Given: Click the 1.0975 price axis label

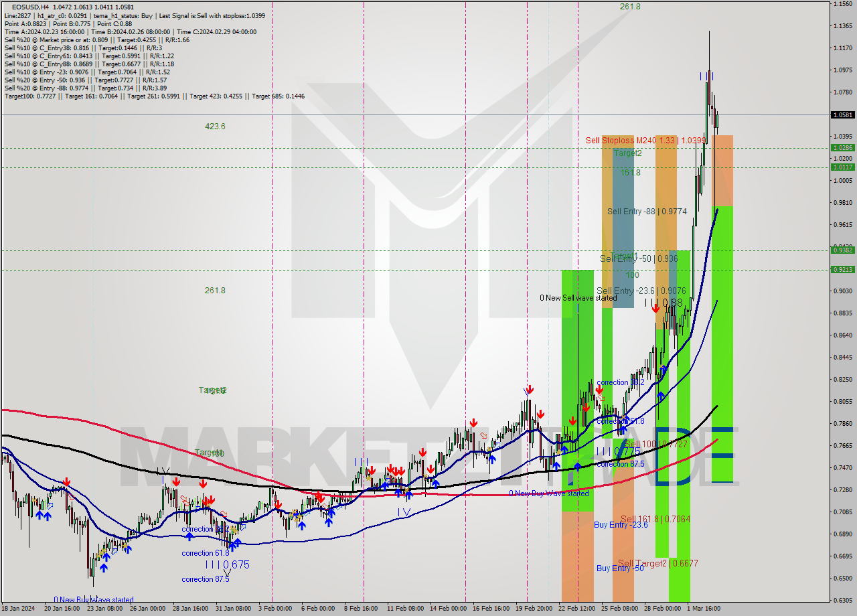Looking at the screenshot, I should tap(843, 70).
